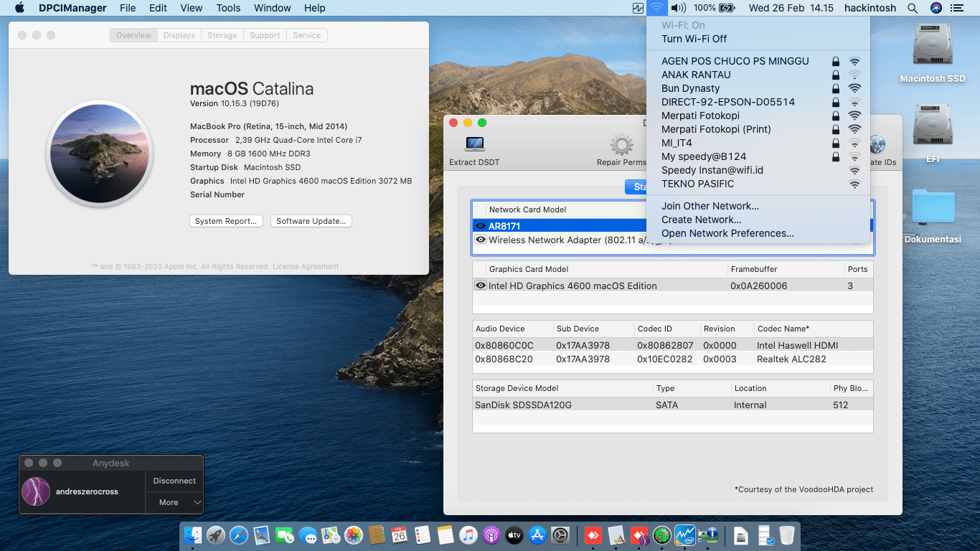Open Maps from the dock
980x551 pixels.
pyautogui.click(x=330, y=534)
